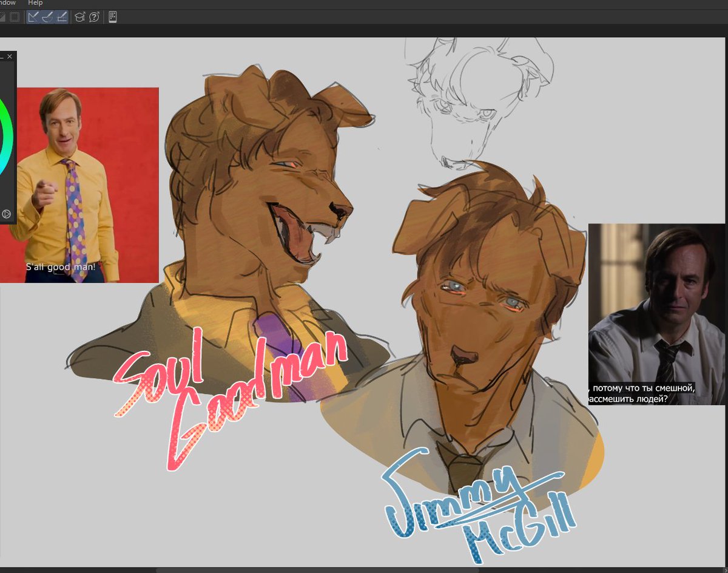The width and height of the screenshot is (728, 573).
Task: Click the circled triangle icon in color panel
Action: (6, 214)
